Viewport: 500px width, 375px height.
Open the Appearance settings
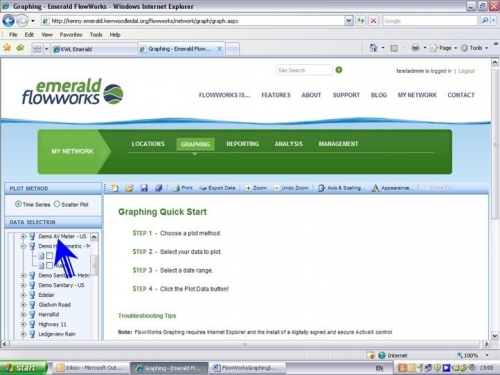[x=391, y=188]
